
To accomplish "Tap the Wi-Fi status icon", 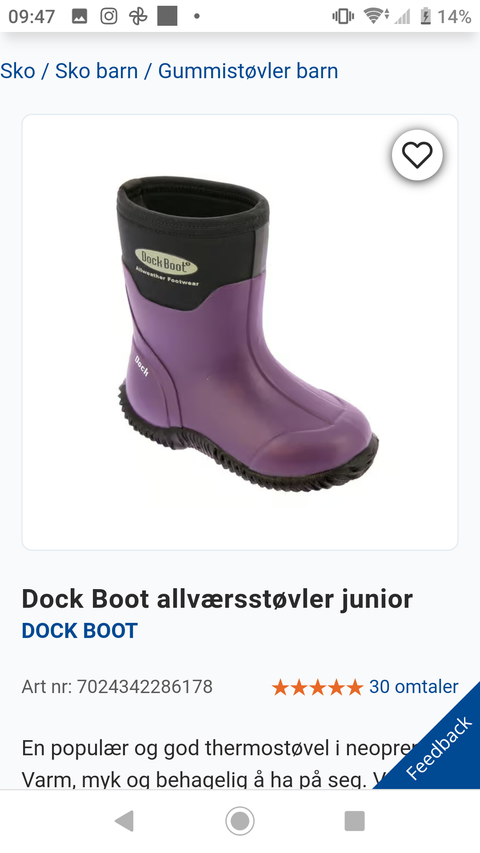I will 376,16.
